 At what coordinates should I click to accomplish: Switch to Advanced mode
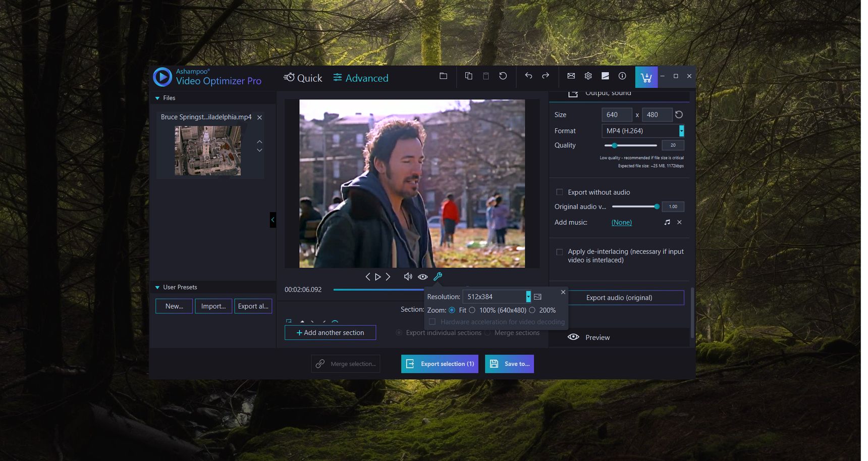click(361, 78)
